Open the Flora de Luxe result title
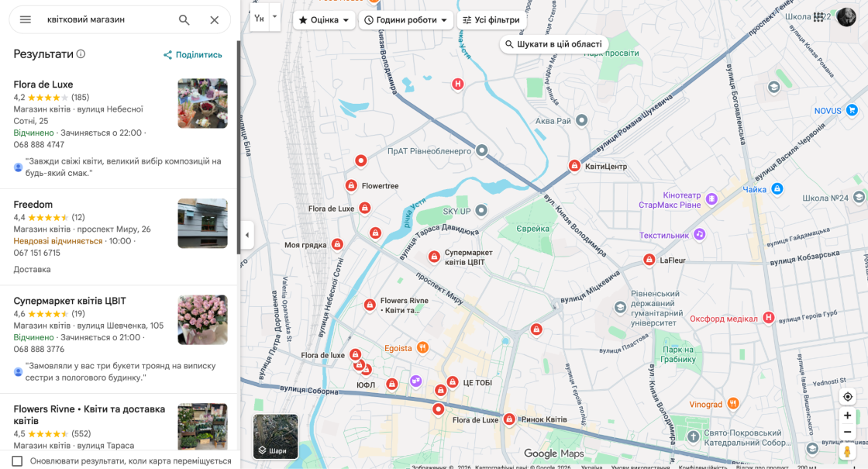The image size is (868, 469). click(43, 84)
